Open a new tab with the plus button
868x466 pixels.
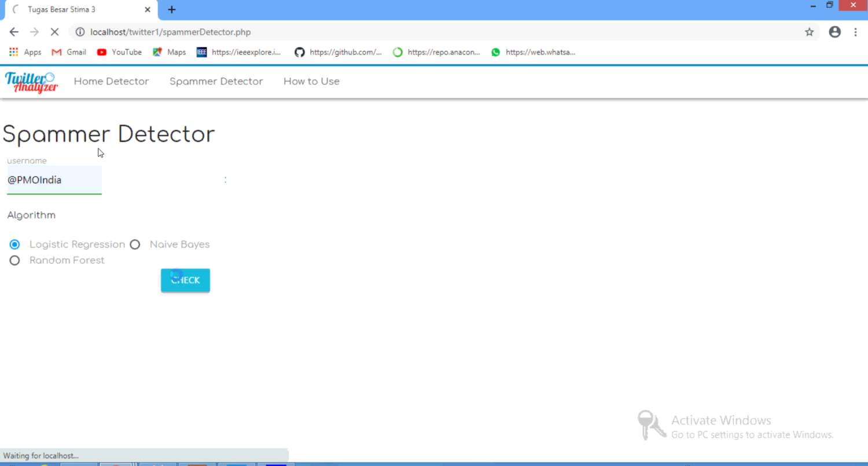[x=171, y=9]
